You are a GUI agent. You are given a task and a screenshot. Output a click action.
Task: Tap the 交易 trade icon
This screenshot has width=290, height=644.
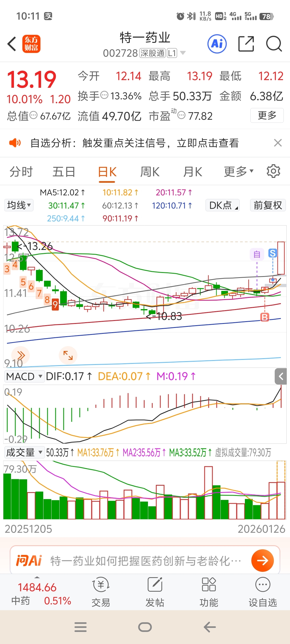pyautogui.click(x=101, y=592)
